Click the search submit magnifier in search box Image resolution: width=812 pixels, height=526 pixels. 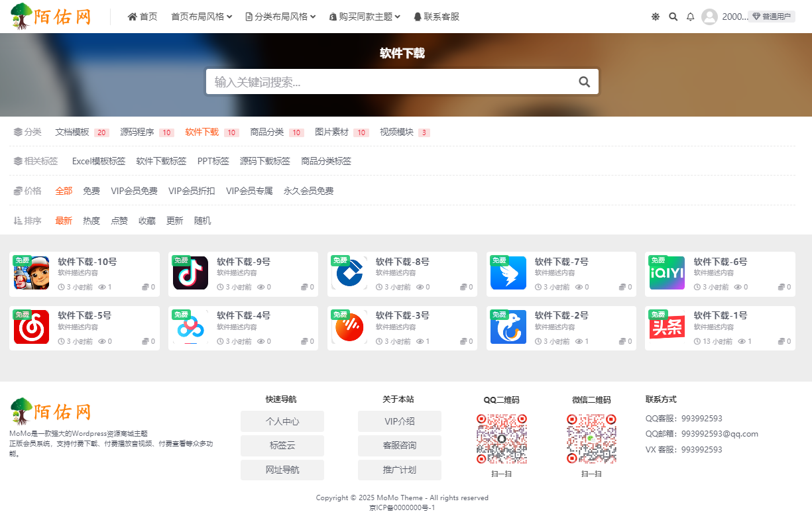pos(584,81)
